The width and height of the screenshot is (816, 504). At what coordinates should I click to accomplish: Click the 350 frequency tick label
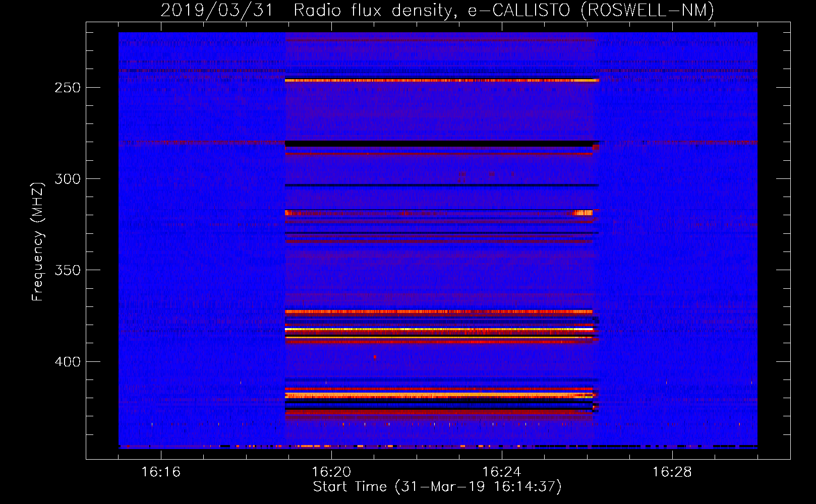[x=68, y=270]
